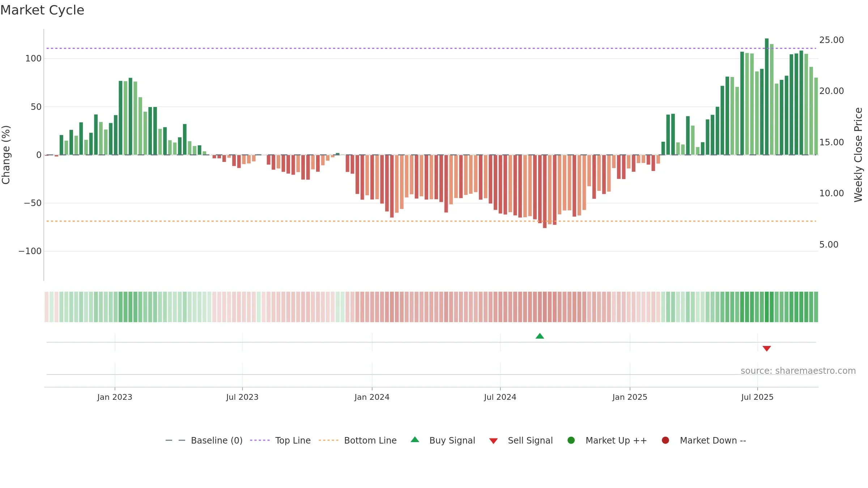Toggle the Sell Signal legend entry
The image size is (868, 488).
(521, 440)
